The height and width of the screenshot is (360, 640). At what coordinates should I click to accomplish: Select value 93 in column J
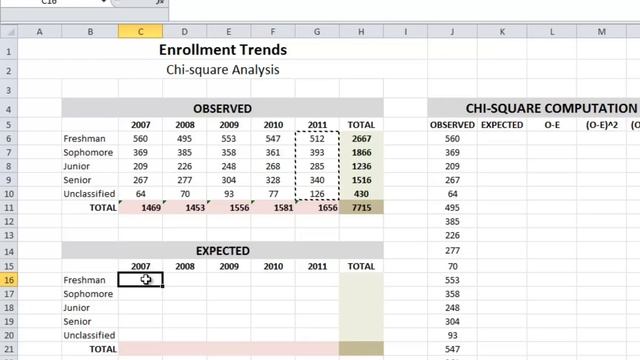[452, 335]
